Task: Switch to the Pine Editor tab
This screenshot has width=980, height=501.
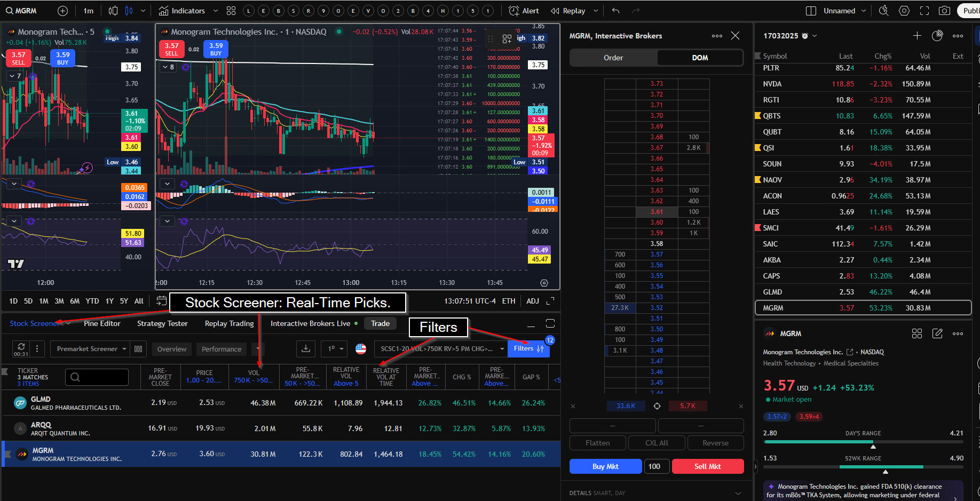Action: (x=102, y=323)
